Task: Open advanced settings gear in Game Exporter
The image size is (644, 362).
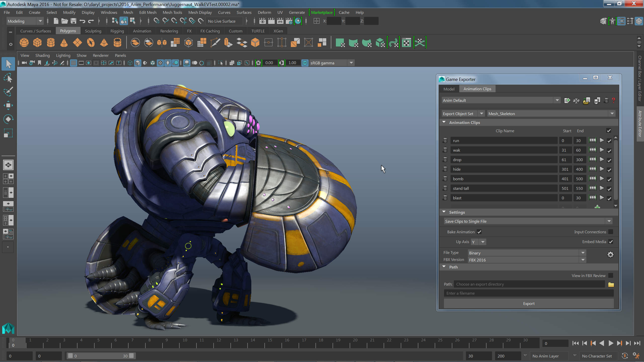Action: click(x=610, y=255)
